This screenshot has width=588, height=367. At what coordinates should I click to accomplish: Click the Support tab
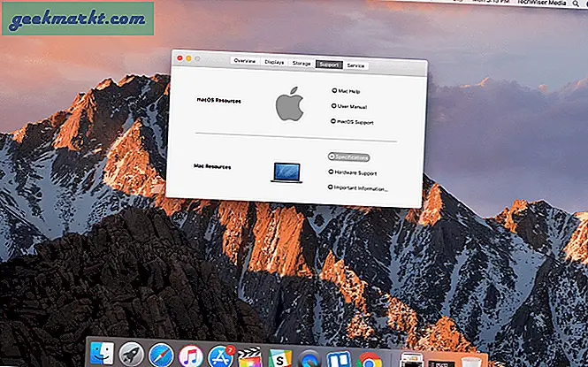point(329,65)
